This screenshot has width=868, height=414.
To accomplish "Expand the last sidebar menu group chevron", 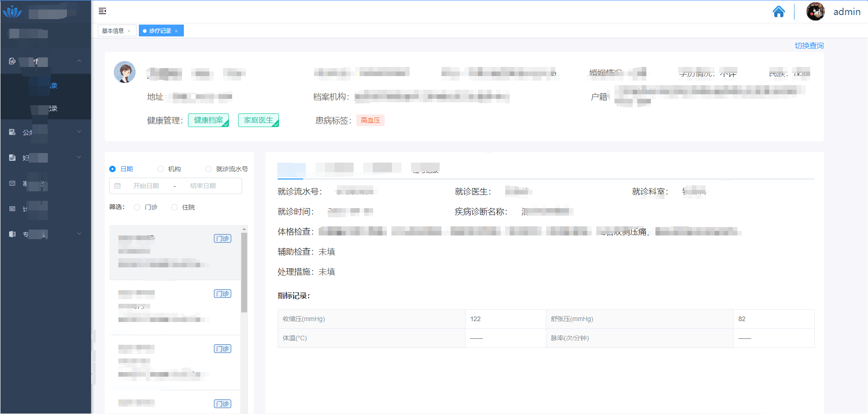I will 79,234.
